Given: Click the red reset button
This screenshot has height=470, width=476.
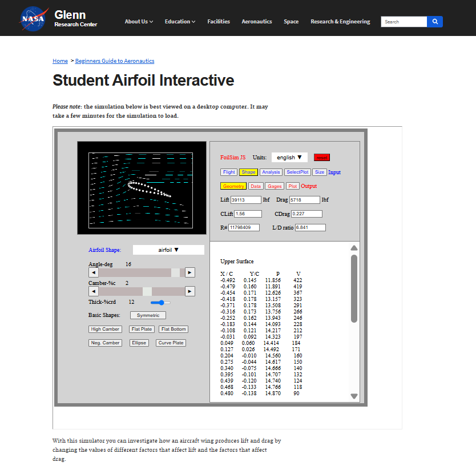Looking at the screenshot, I should pos(322,158).
